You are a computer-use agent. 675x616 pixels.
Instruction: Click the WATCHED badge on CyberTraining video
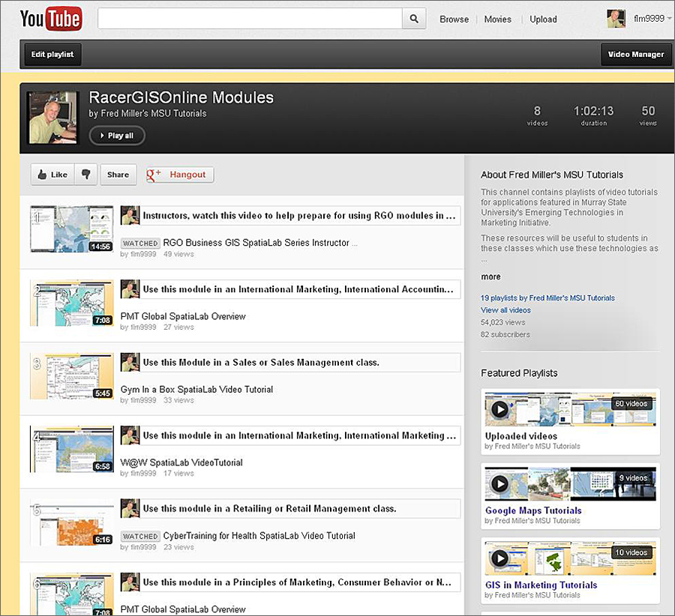[x=140, y=536]
